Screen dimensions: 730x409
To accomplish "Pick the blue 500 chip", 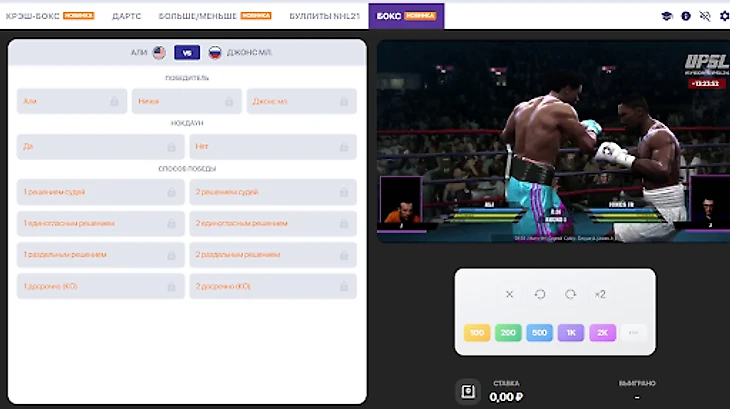I will pyautogui.click(x=539, y=333).
